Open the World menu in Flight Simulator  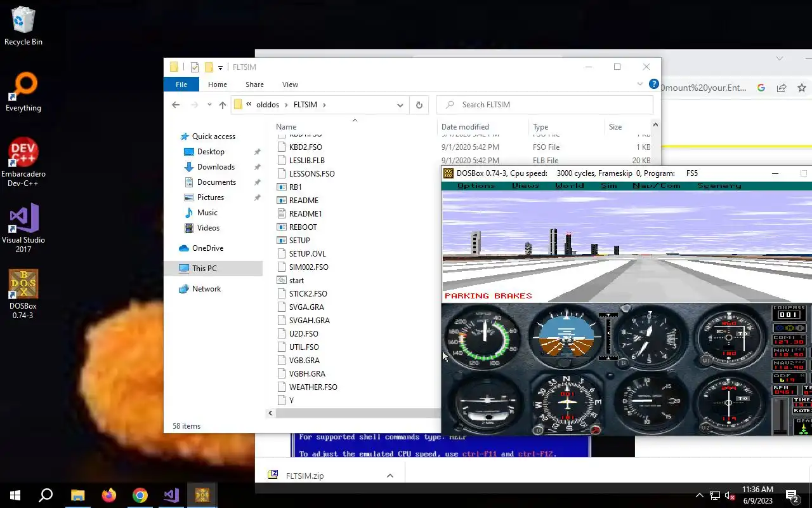(x=569, y=185)
